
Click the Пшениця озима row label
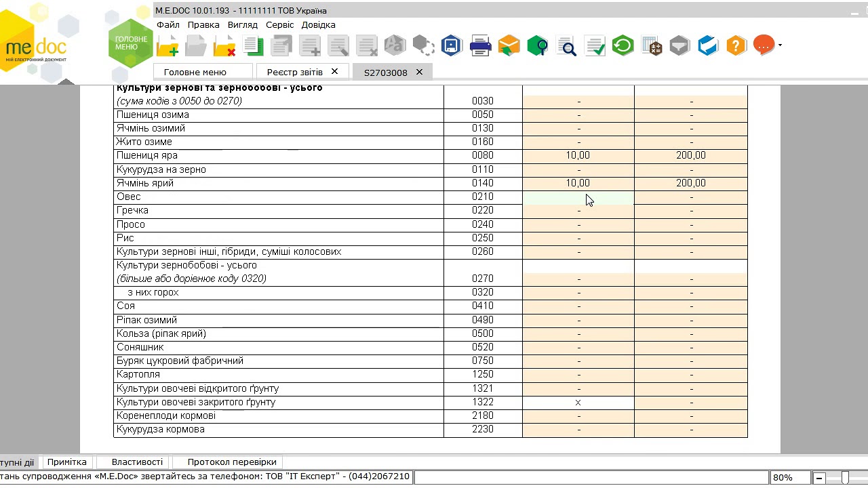point(153,115)
